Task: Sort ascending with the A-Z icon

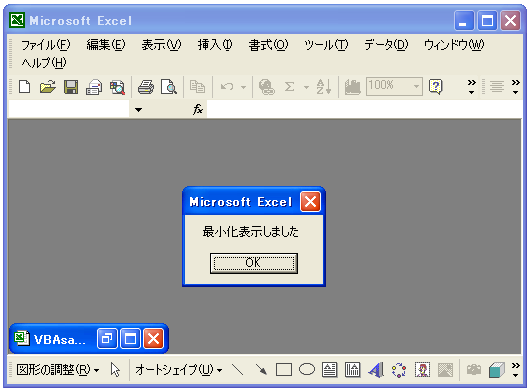Action: 324,87
